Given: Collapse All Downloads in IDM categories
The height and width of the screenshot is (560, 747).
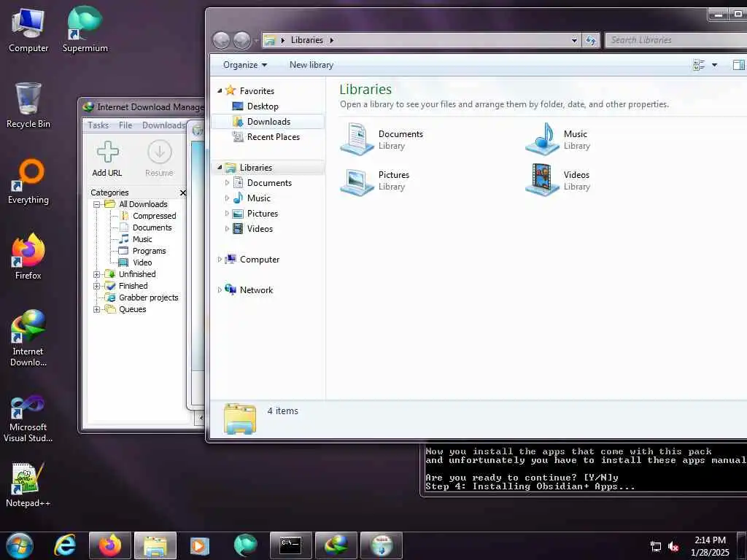Looking at the screenshot, I should (97, 204).
